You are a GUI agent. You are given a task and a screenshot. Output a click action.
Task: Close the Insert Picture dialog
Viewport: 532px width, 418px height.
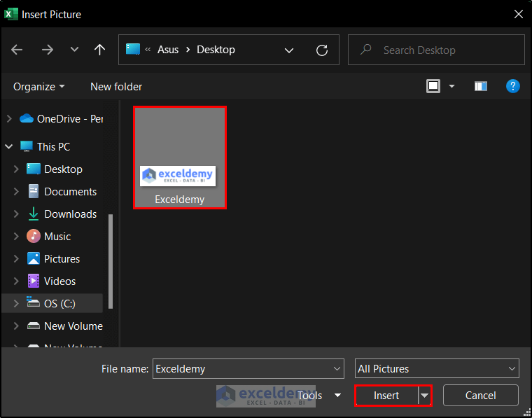[x=519, y=14]
